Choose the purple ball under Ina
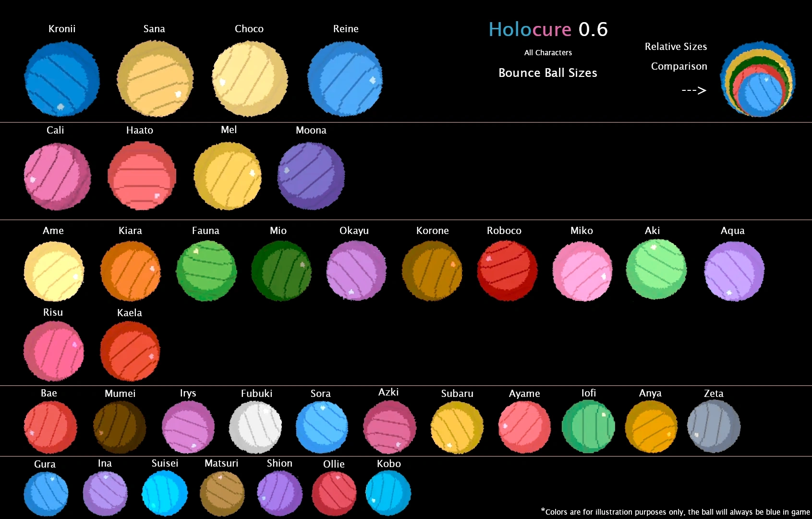The height and width of the screenshot is (519, 812). (x=105, y=494)
